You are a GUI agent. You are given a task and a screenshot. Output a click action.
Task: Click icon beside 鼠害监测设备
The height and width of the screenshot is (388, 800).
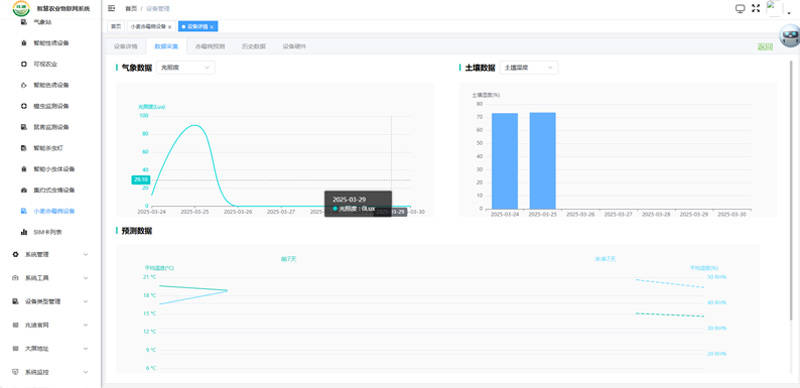[x=23, y=127]
